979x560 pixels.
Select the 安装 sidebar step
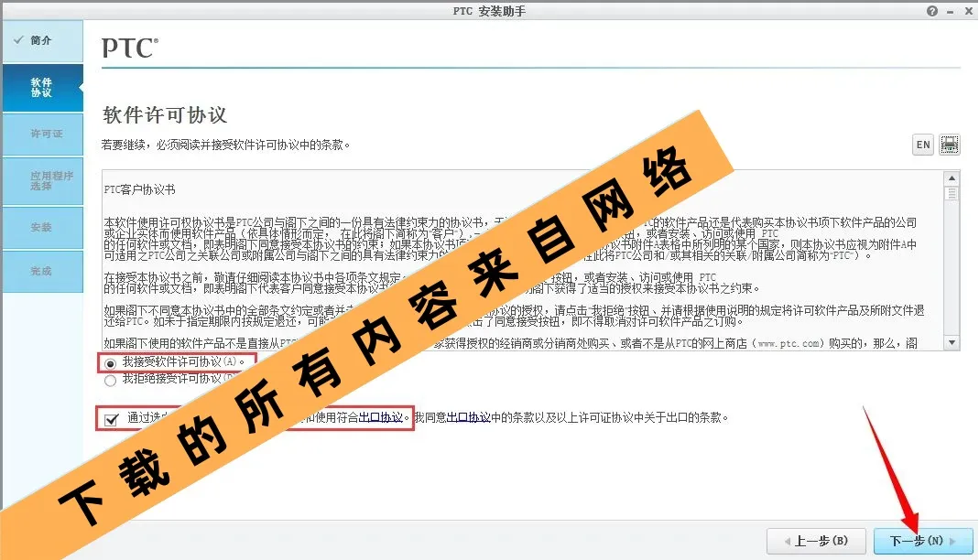42,228
